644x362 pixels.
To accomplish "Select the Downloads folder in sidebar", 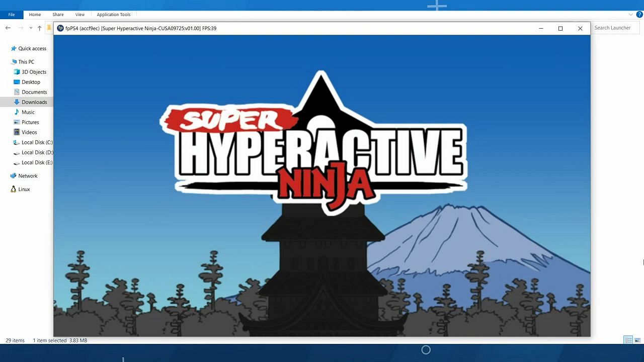I will point(34,102).
